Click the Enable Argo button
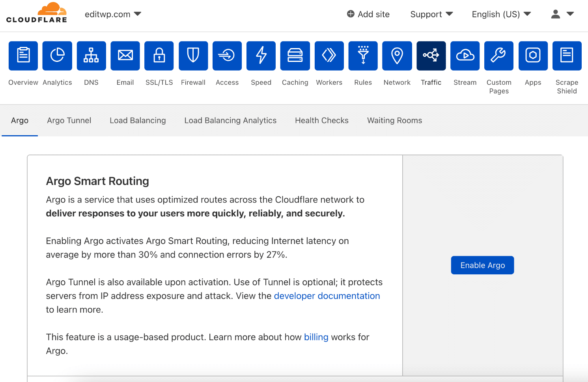Image resolution: width=588 pixels, height=382 pixels. point(482,265)
